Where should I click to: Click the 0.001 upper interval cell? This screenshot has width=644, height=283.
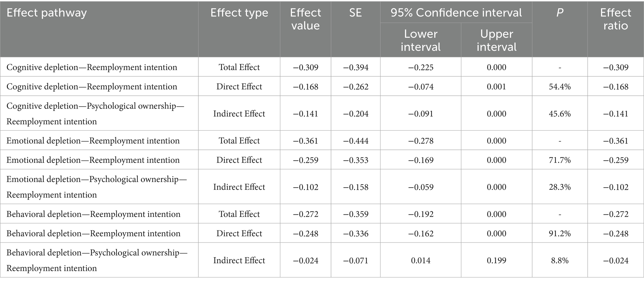(x=496, y=87)
